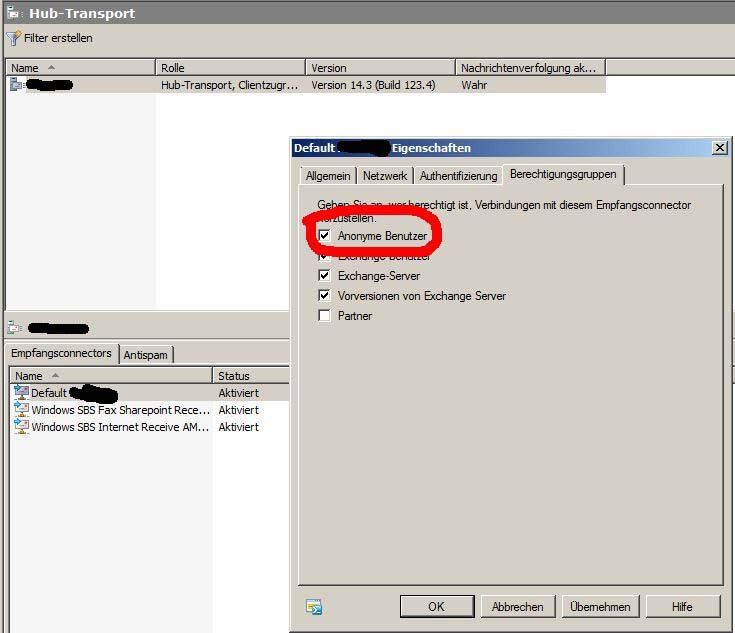
Task: Click the server icon above the Empfangsconnectors tab
Action: point(15,327)
